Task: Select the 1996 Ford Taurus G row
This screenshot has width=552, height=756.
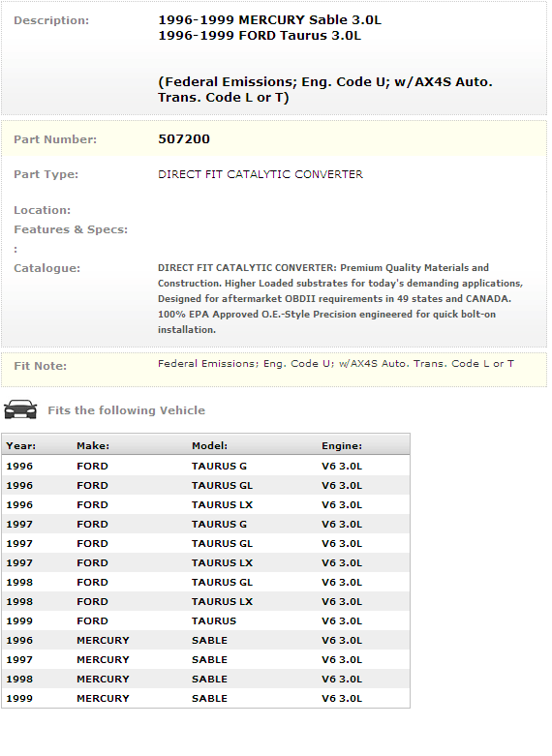Action: point(206,467)
